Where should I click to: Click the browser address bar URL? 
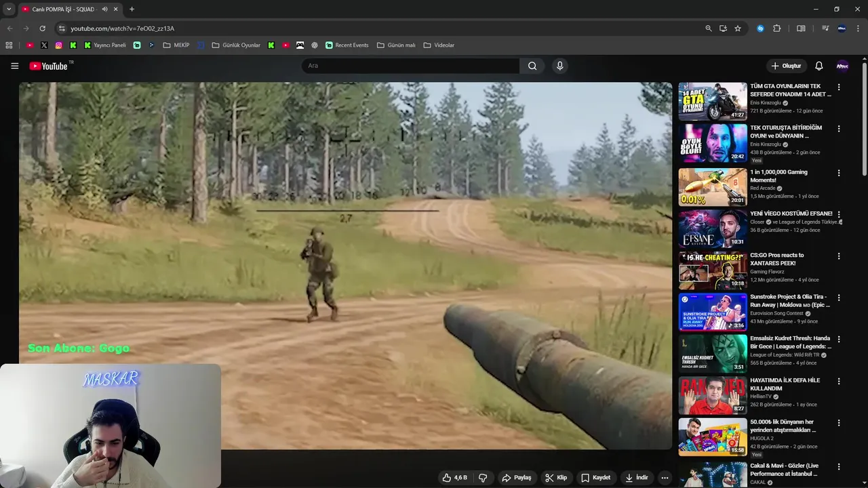click(123, 28)
